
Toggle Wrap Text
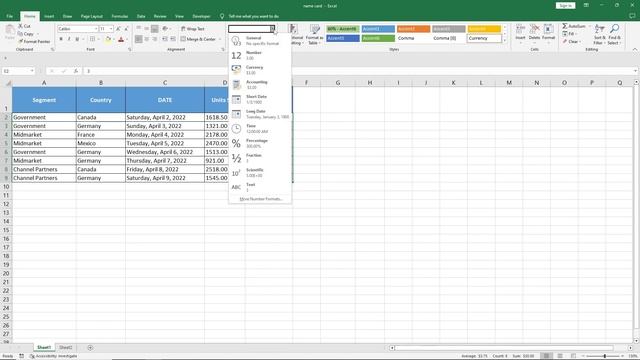coord(193,29)
